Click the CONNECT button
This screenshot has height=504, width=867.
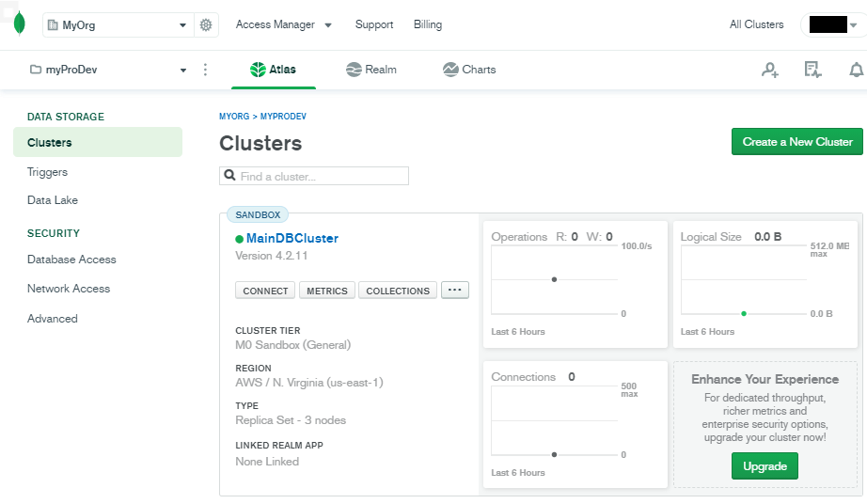pos(265,291)
